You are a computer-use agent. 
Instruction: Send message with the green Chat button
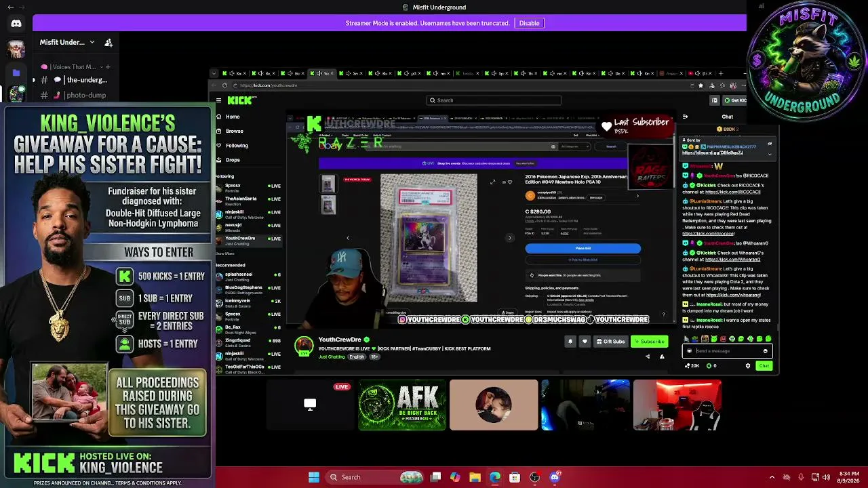point(764,366)
